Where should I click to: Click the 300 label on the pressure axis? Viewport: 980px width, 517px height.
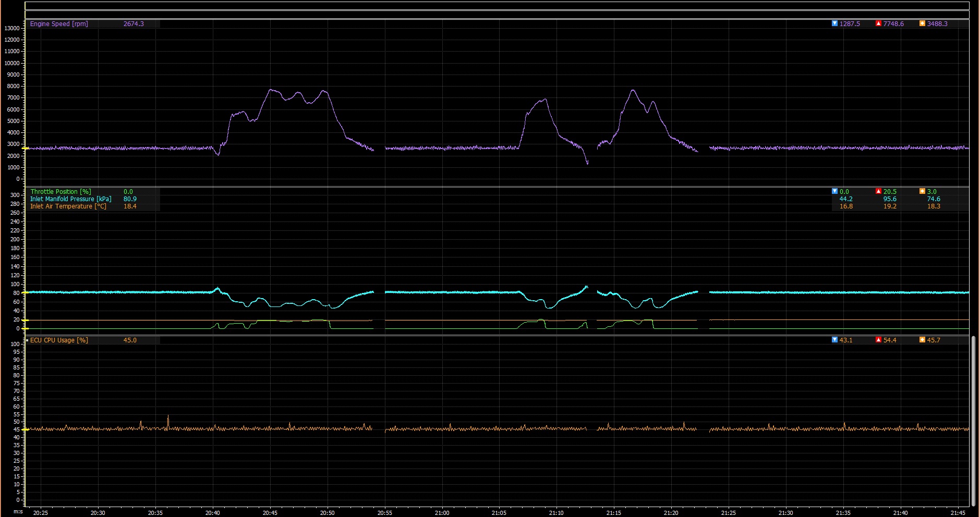[x=15, y=195]
